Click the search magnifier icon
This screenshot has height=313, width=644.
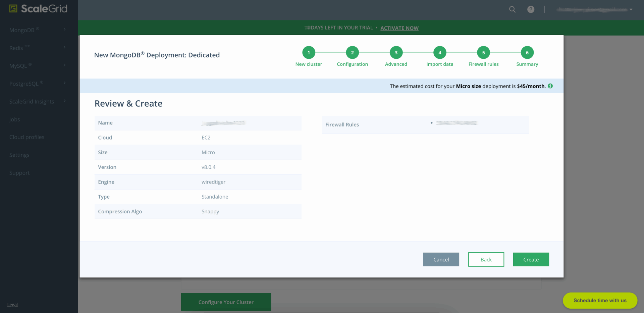(512, 9)
